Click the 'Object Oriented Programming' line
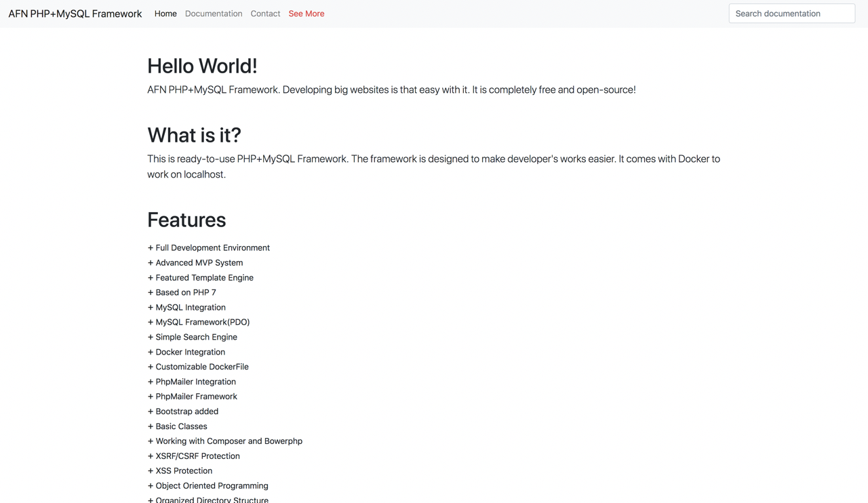 coord(208,486)
